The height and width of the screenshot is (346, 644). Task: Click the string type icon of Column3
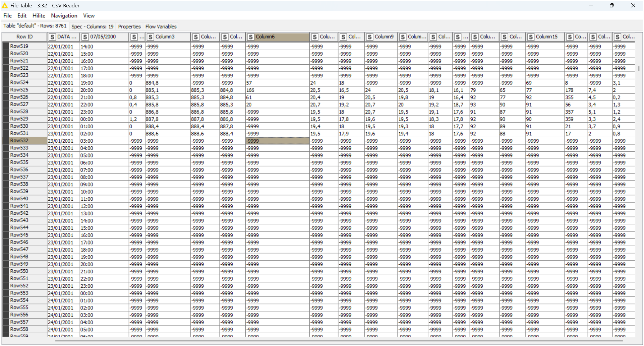click(x=151, y=37)
